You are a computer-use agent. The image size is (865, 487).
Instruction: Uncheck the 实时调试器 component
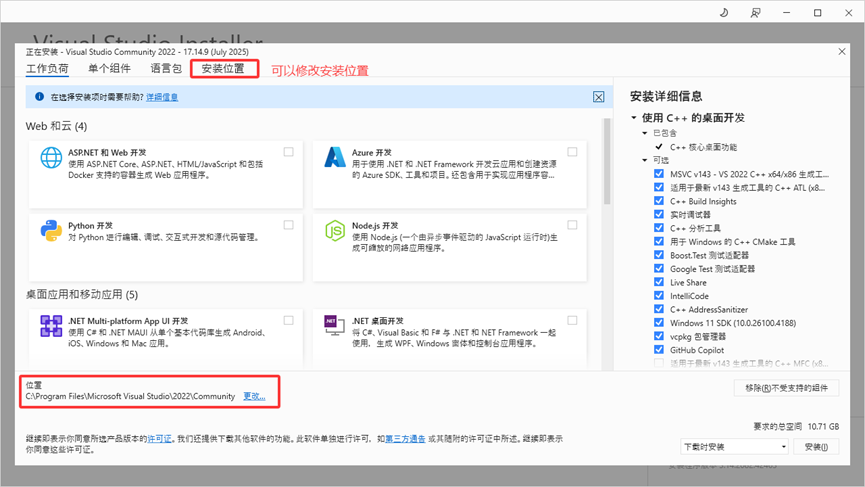659,214
